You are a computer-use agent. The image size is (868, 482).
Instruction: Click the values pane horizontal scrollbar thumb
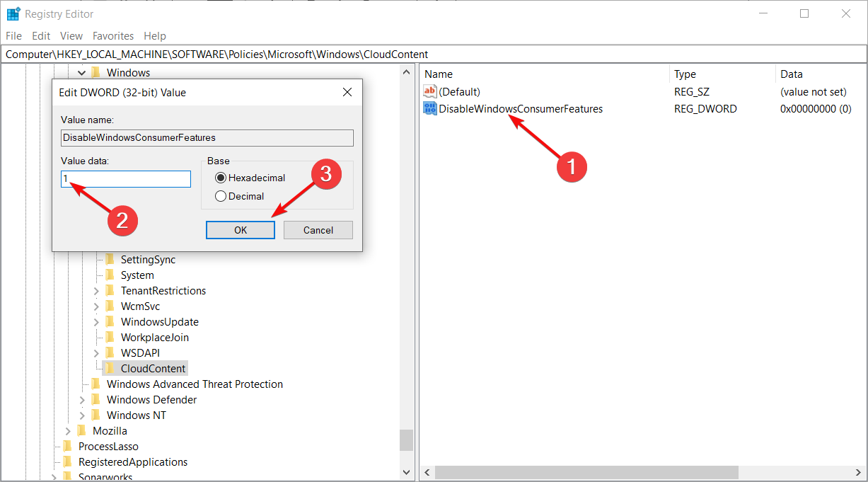click(x=586, y=471)
